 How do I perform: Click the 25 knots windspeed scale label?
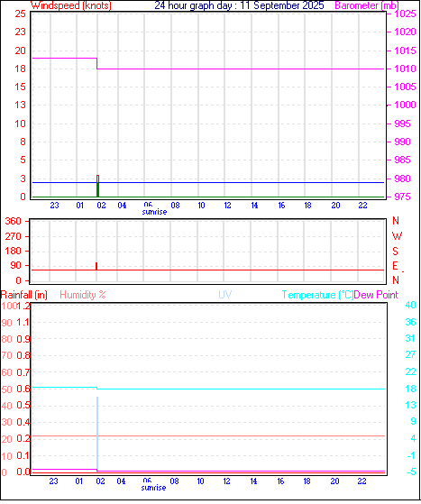pos(20,14)
